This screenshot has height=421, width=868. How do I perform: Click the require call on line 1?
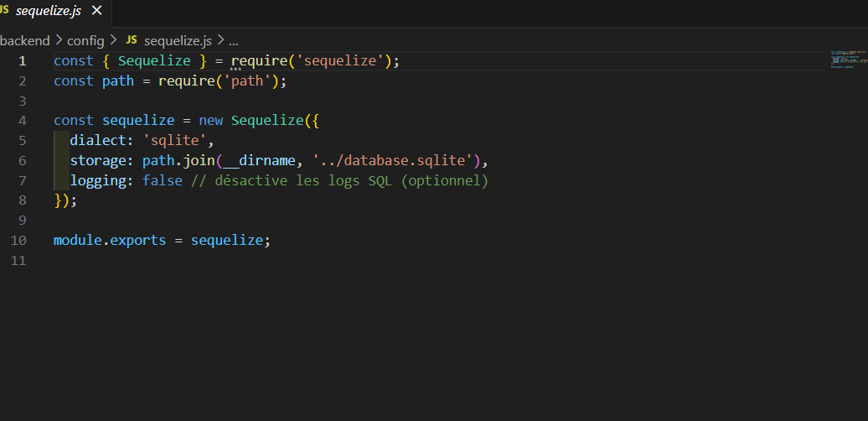coord(259,61)
